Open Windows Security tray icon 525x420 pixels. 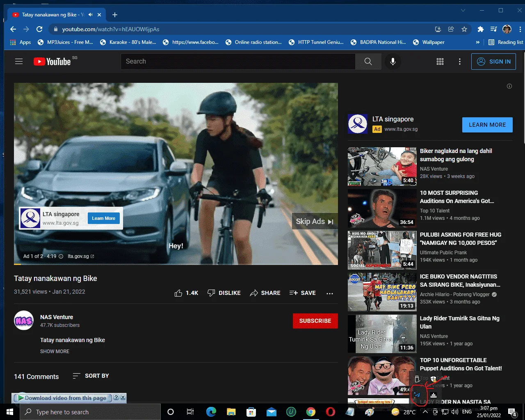pyautogui.click(x=434, y=379)
